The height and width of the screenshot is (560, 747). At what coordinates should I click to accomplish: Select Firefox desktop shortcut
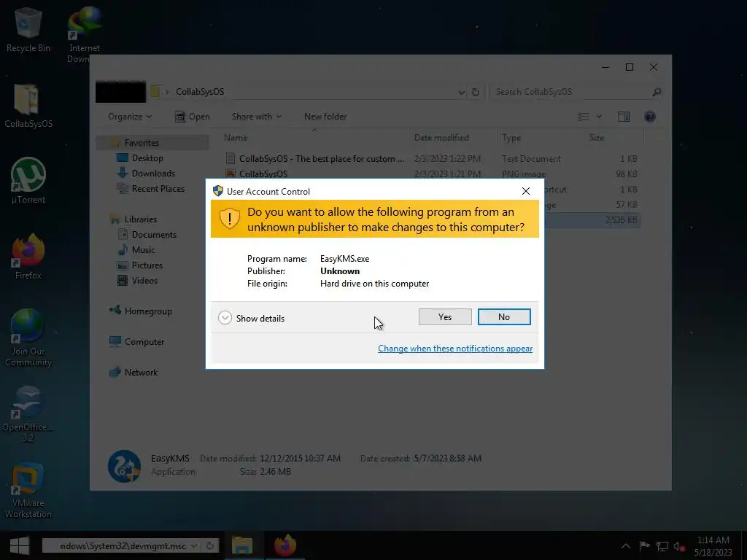(x=28, y=257)
